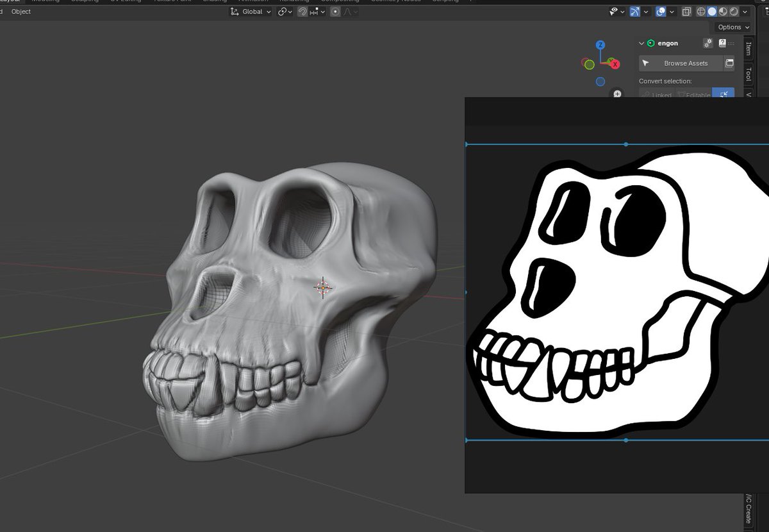Screen dimensions: 769x532
Task: Collapse the engon panel
Action: coord(641,44)
